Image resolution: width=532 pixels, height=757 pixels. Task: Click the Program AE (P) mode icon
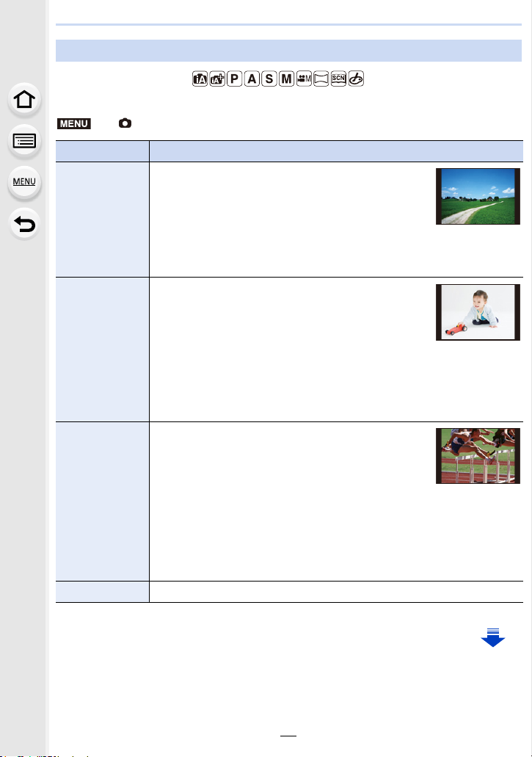(234, 79)
